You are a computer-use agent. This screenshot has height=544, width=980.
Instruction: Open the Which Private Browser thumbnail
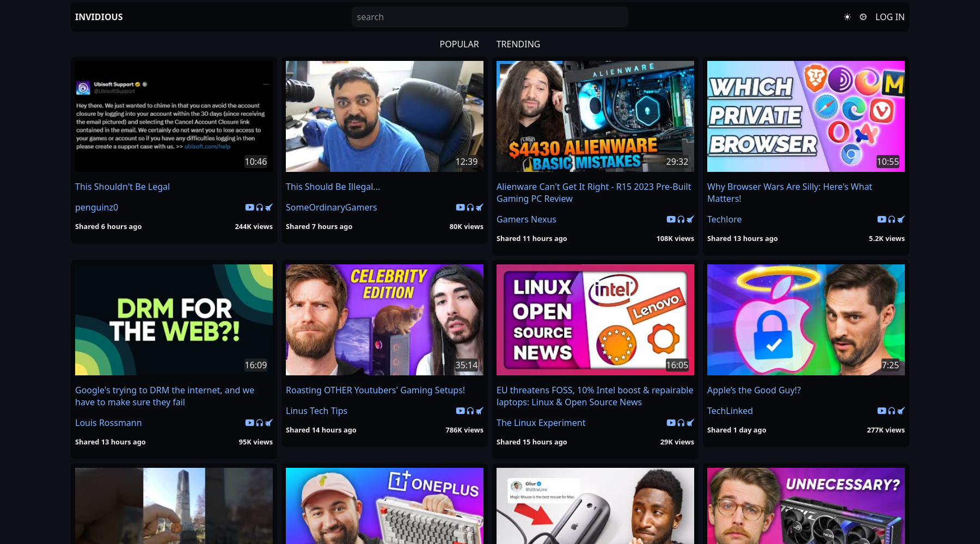[806, 116]
